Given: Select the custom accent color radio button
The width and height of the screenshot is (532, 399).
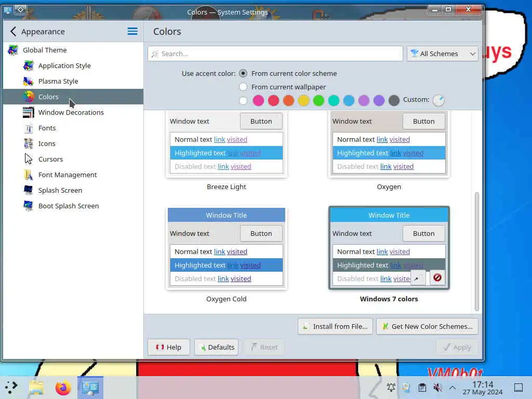Looking at the screenshot, I should (243, 100).
